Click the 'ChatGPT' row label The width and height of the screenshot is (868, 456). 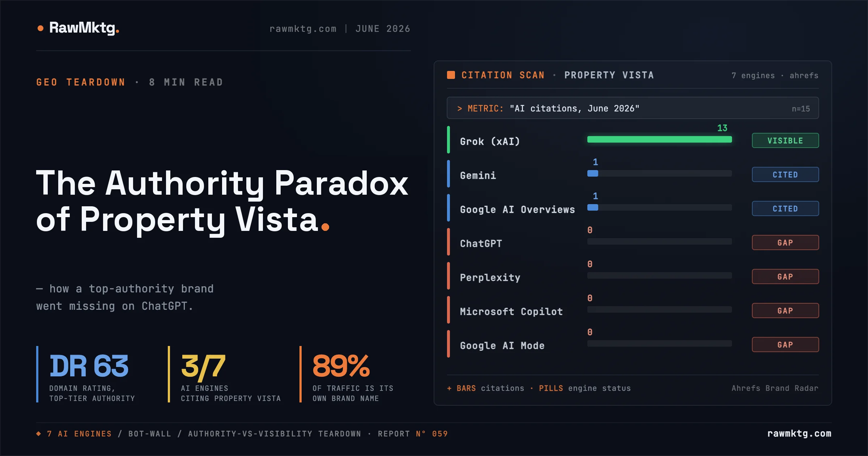[x=481, y=244]
